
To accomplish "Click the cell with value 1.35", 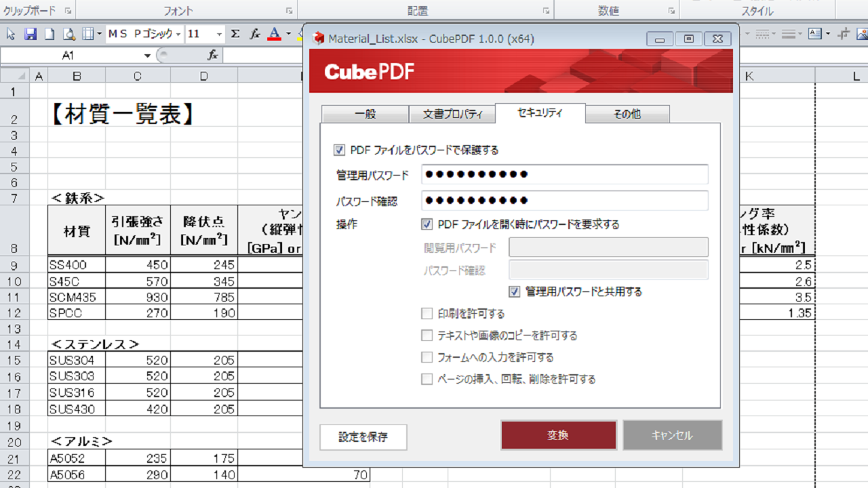I will [777, 313].
